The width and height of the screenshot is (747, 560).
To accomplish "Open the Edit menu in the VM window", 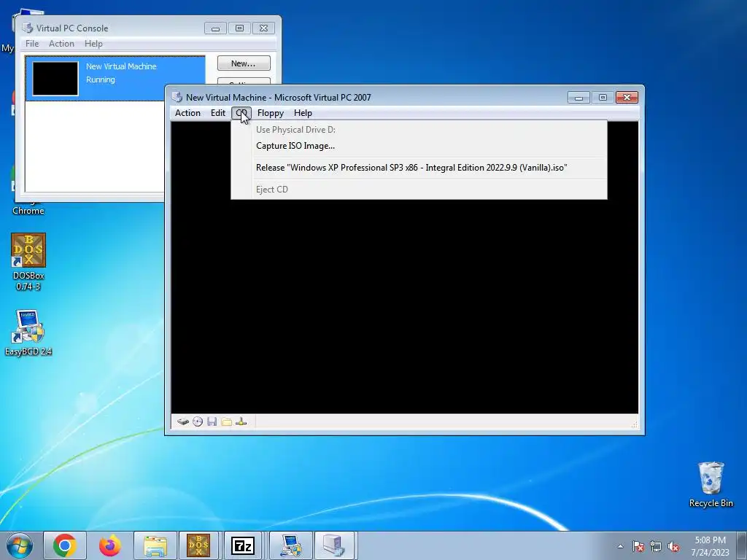I will 217,113.
